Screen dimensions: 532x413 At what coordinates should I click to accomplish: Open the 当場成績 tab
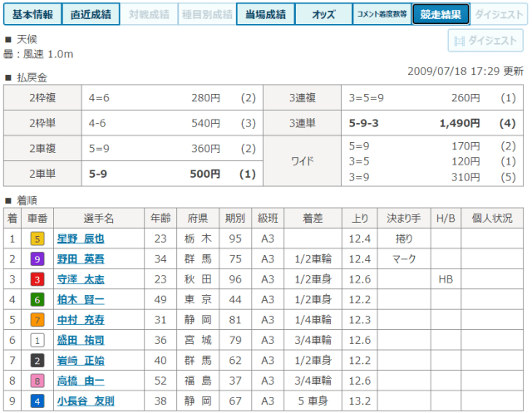[266, 14]
